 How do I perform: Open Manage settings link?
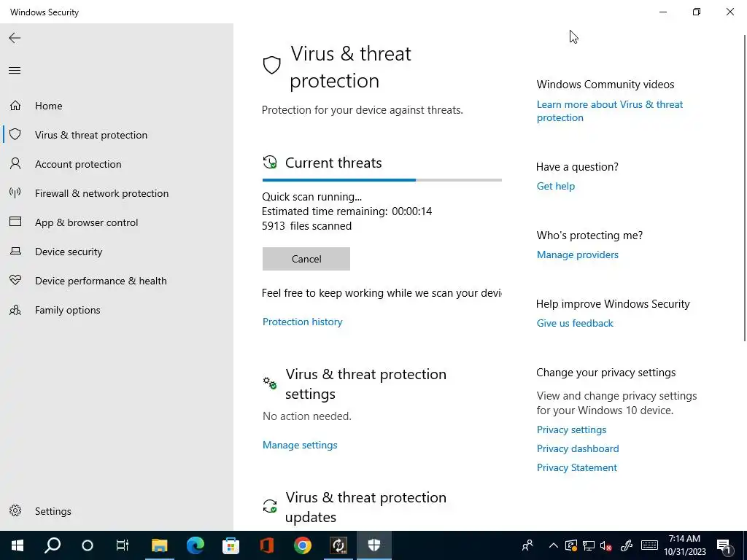pyautogui.click(x=300, y=445)
